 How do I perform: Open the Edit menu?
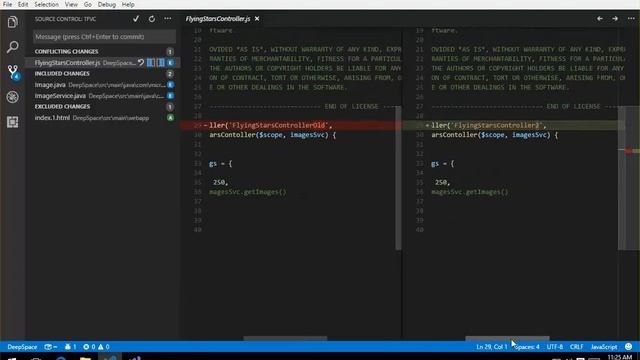[x=23, y=4]
